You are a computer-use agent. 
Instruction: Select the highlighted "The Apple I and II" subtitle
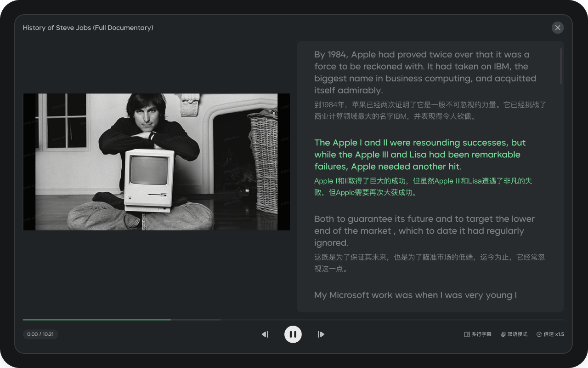point(419,155)
